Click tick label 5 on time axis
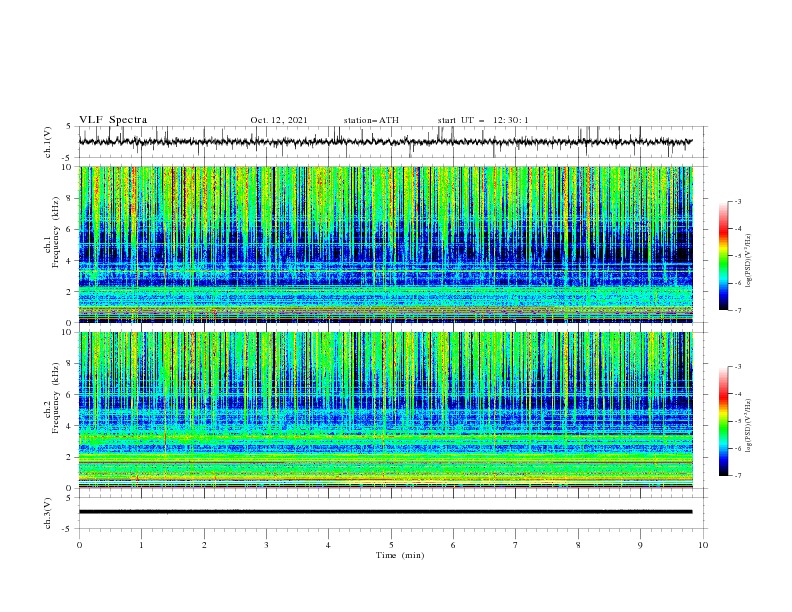Image resolution: width=792 pixels, height=612 pixels. click(x=391, y=545)
